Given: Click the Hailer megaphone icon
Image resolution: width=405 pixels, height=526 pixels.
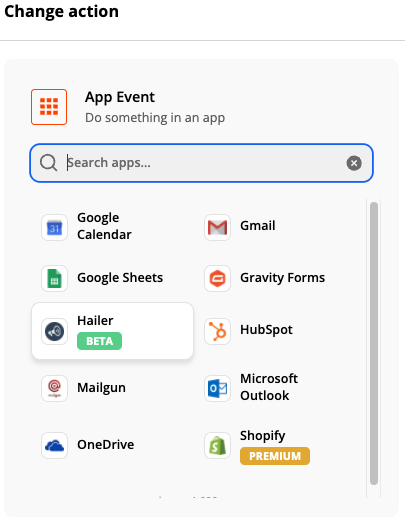Looking at the screenshot, I should [54, 331].
